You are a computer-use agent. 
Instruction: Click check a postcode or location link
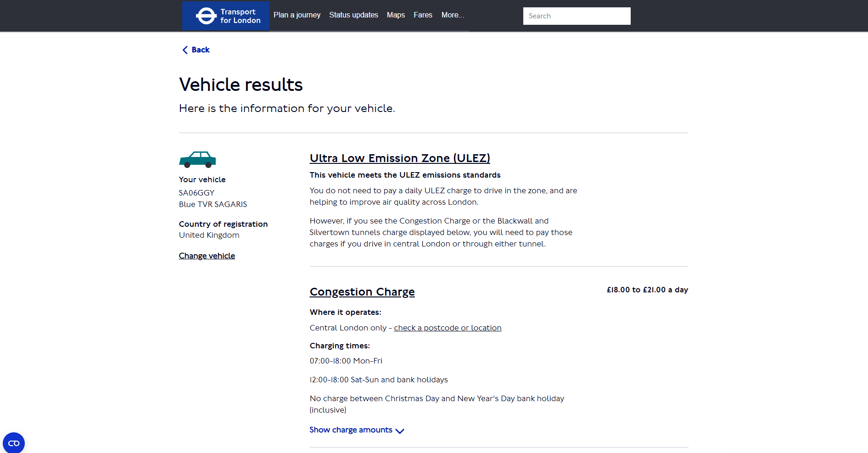pos(448,328)
